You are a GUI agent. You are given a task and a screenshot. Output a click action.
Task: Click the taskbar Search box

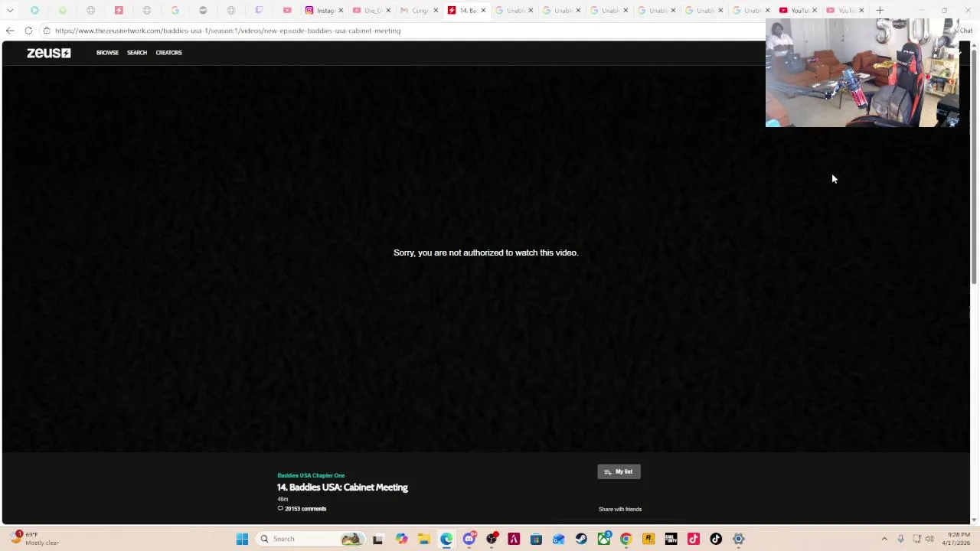[x=310, y=539]
